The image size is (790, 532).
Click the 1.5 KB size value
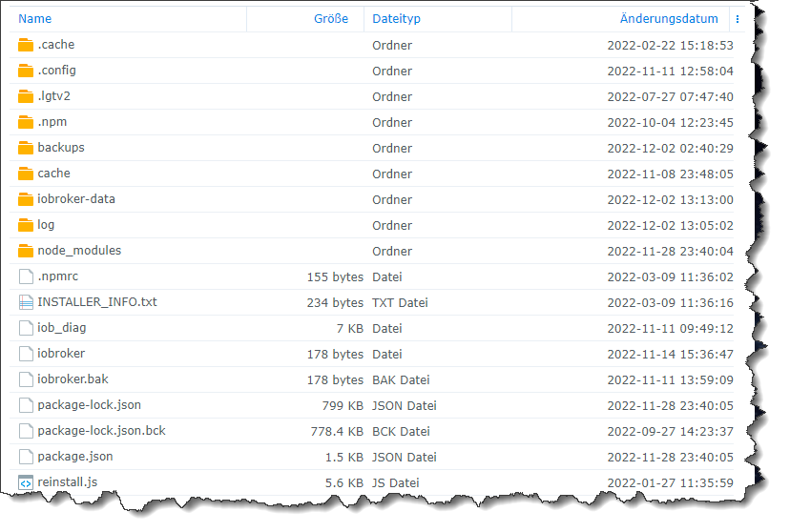pos(344,457)
